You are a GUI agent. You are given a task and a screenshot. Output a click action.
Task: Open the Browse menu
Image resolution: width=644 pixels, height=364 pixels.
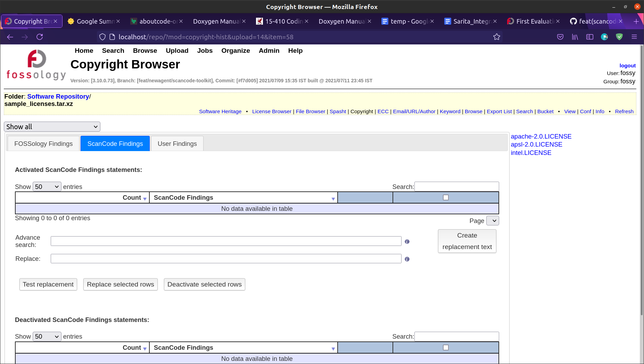pos(145,51)
